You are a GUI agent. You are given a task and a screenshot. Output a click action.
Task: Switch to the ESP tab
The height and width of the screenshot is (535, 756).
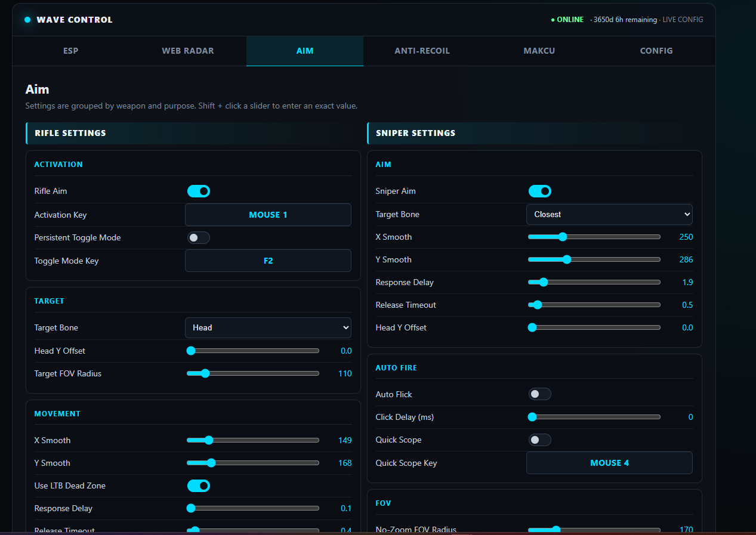click(71, 51)
